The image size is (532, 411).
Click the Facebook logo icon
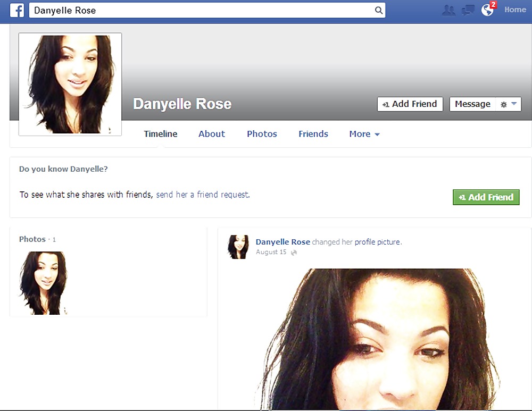17,10
